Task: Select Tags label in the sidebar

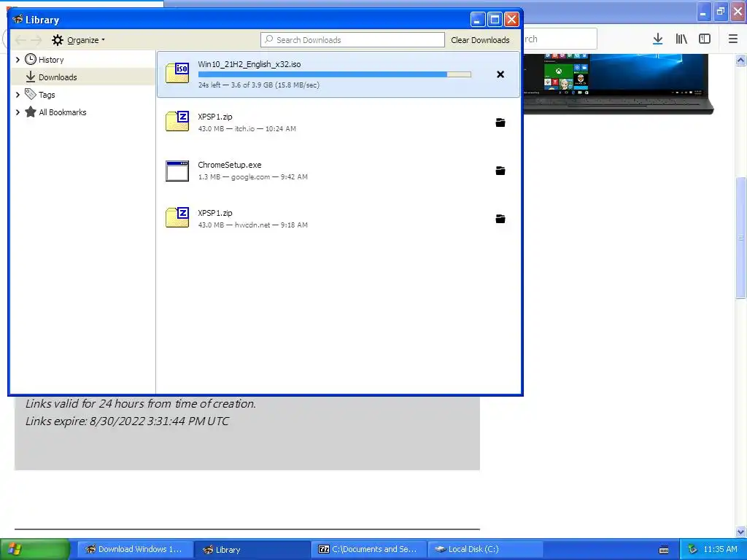Action: [x=47, y=95]
